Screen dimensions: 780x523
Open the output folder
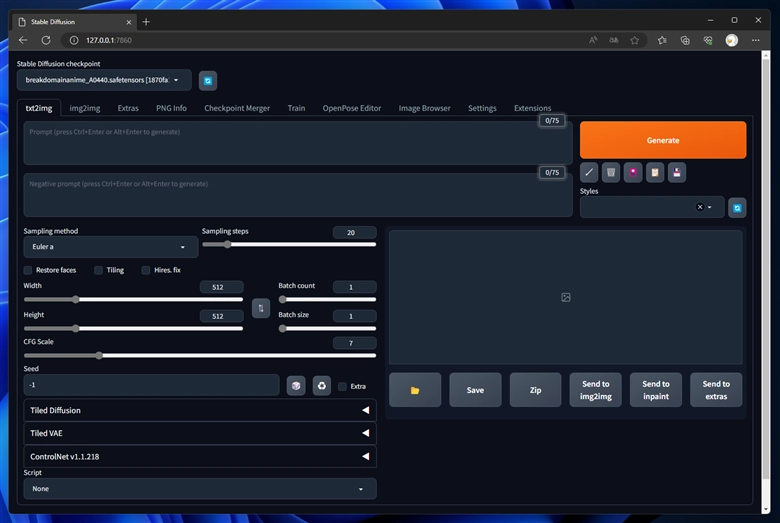coord(415,390)
